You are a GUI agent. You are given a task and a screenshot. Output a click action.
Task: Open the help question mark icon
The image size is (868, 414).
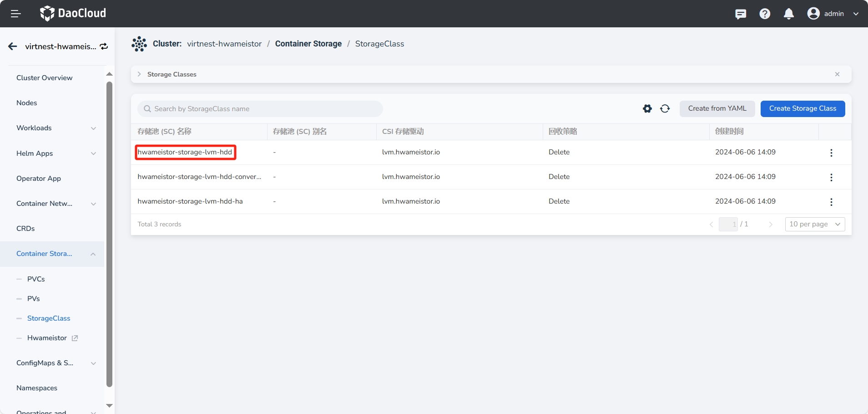pos(765,14)
